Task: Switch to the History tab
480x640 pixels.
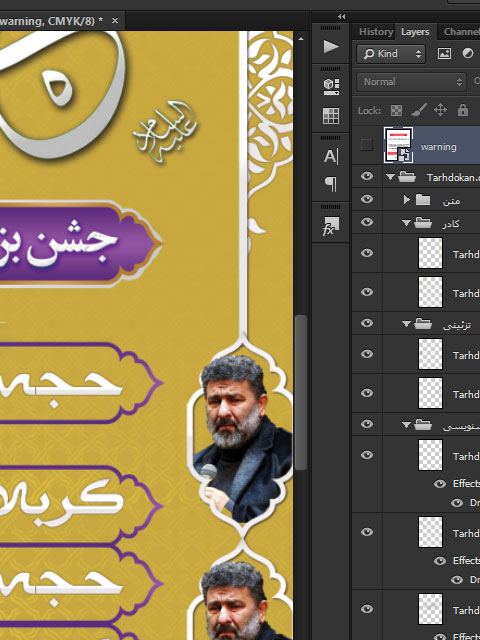Action: click(x=376, y=32)
